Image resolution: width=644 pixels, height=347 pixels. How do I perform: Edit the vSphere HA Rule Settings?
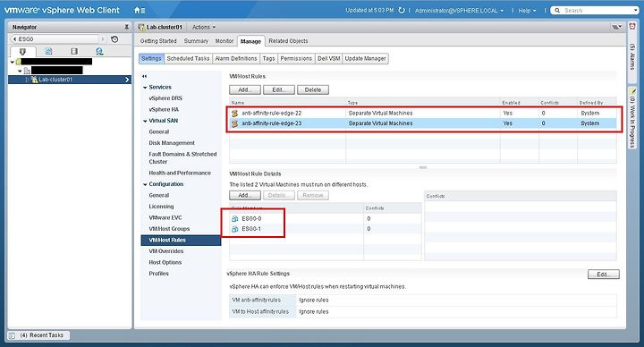tap(604, 275)
